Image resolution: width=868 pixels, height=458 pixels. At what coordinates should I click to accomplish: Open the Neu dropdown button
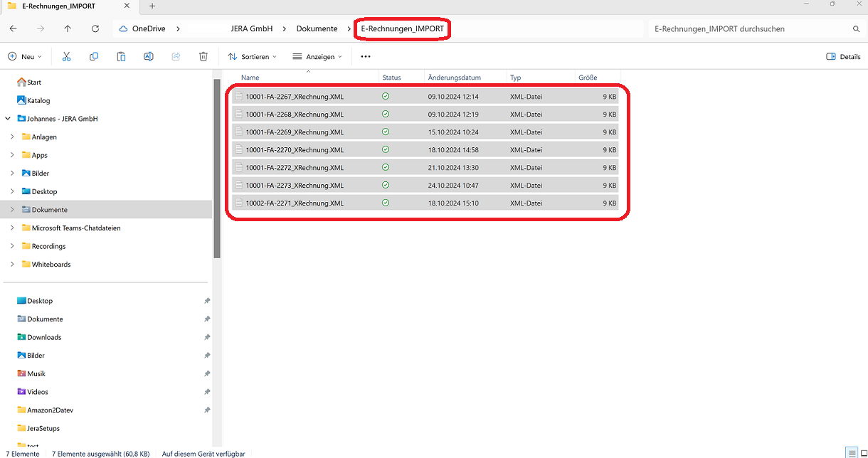[25, 57]
